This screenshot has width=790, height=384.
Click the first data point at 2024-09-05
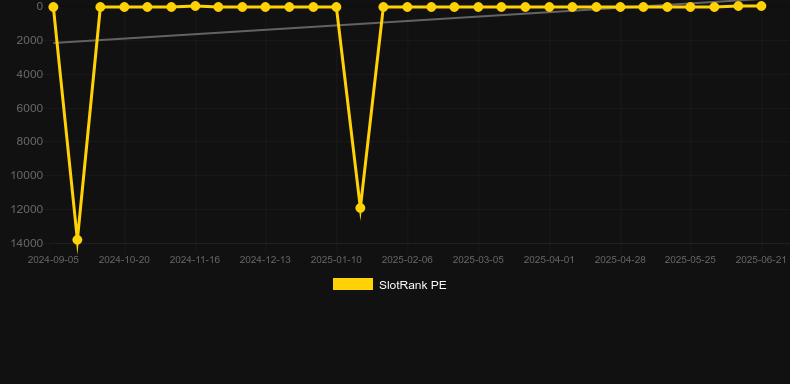[x=53, y=7]
